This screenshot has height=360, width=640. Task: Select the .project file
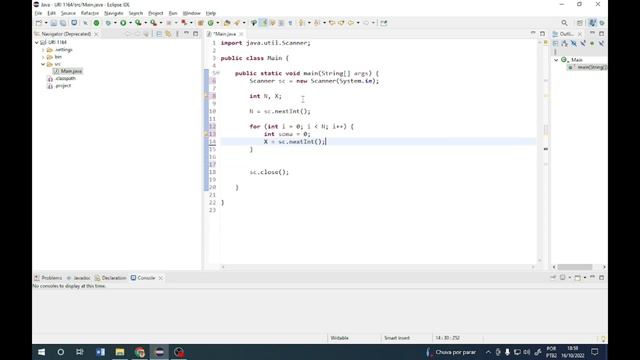coord(60,86)
